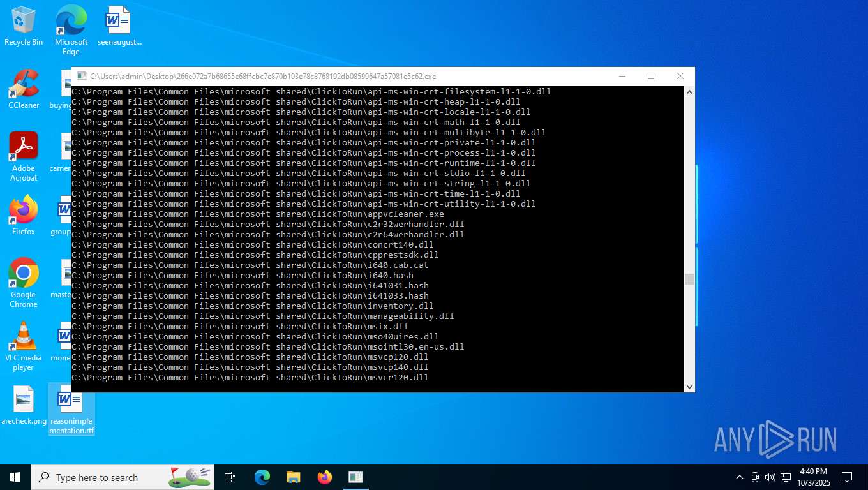The image size is (868, 490).
Task: Open the notification center icon
Action: 847,477
